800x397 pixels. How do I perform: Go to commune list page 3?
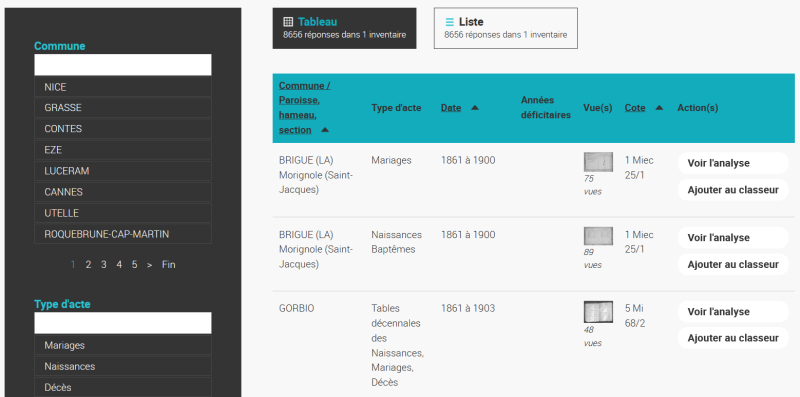pos(104,264)
